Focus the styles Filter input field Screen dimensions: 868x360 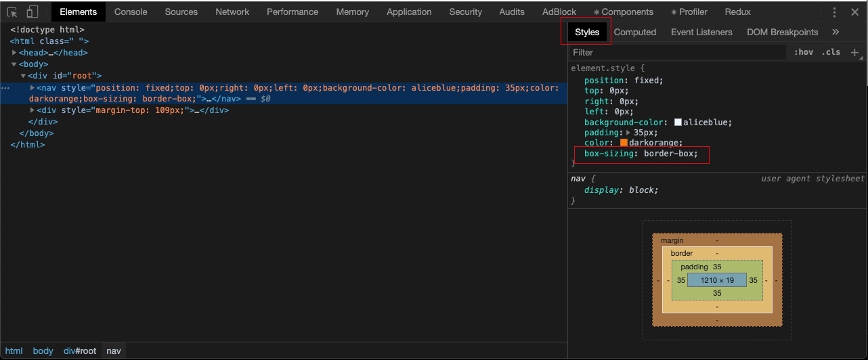(x=678, y=52)
